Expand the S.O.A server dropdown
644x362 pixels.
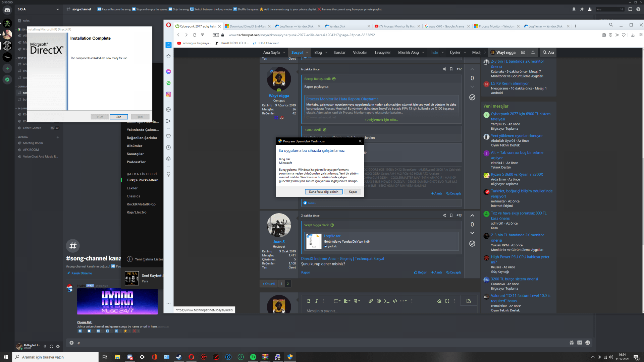(58, 9)
